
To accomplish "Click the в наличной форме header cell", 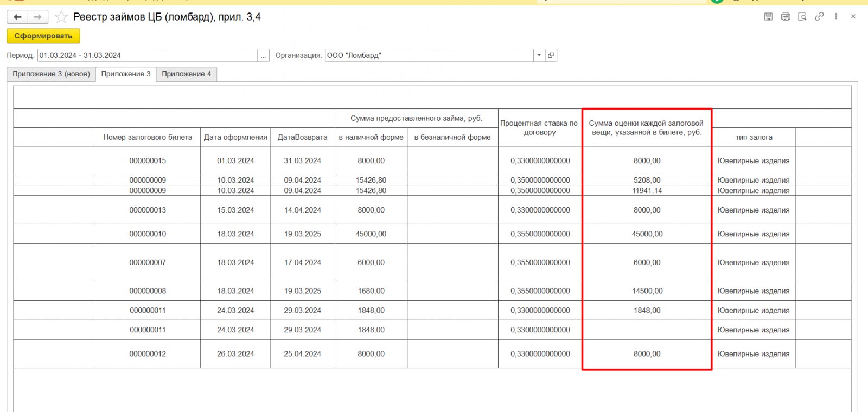I will 371,137.
